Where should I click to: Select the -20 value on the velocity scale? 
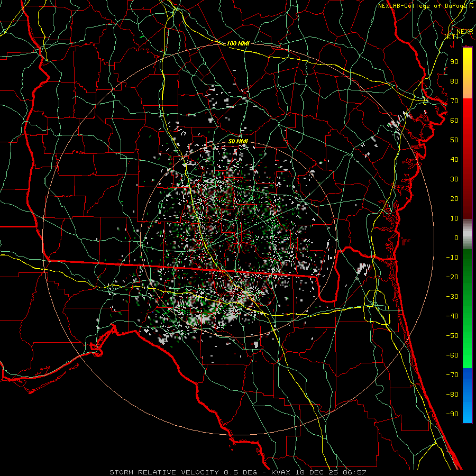point(452,277)
